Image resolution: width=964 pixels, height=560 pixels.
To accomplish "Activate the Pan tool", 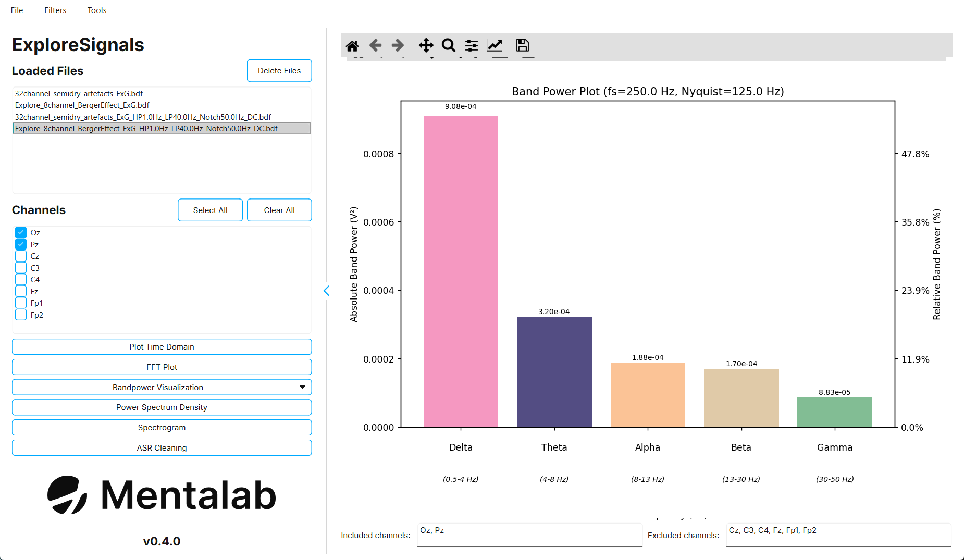I will coord(426,45).
